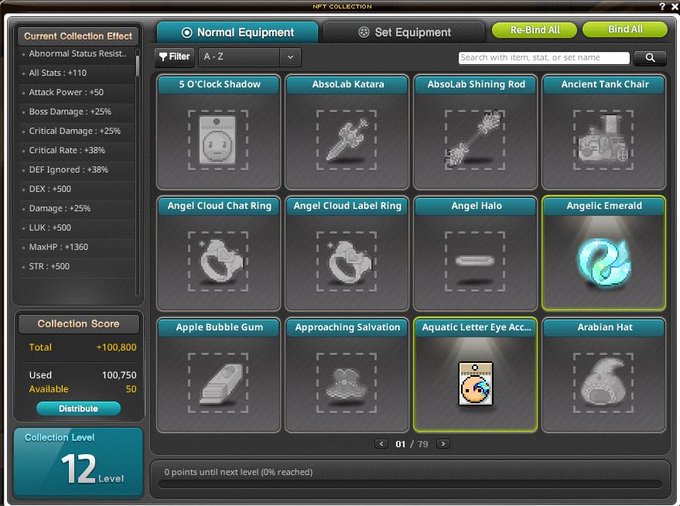Switch to the Normal Equipment tab
The width and height of the screenshot is (680, 506).
237,33
